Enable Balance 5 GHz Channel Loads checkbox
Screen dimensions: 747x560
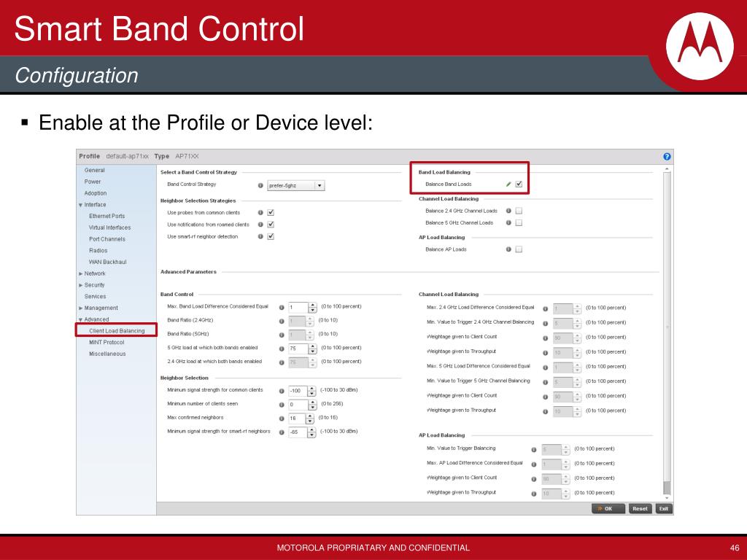(x=519, y=222)
